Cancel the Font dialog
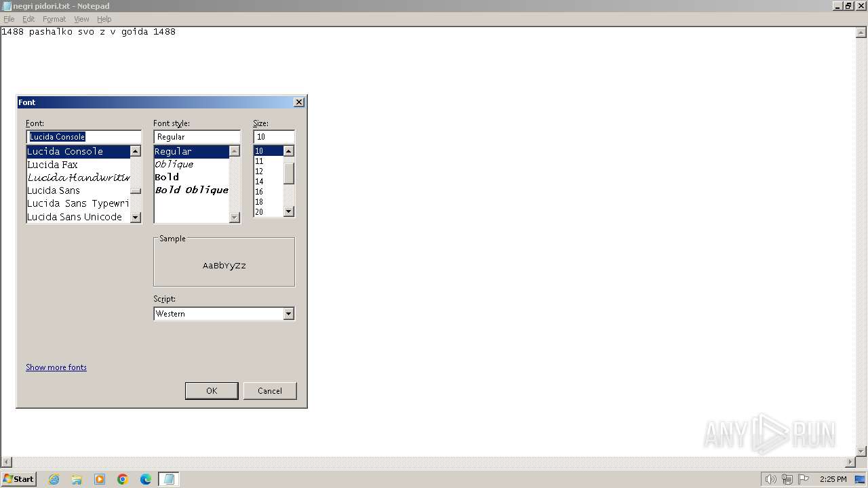 pyautogui.click(x=270, y=390)
